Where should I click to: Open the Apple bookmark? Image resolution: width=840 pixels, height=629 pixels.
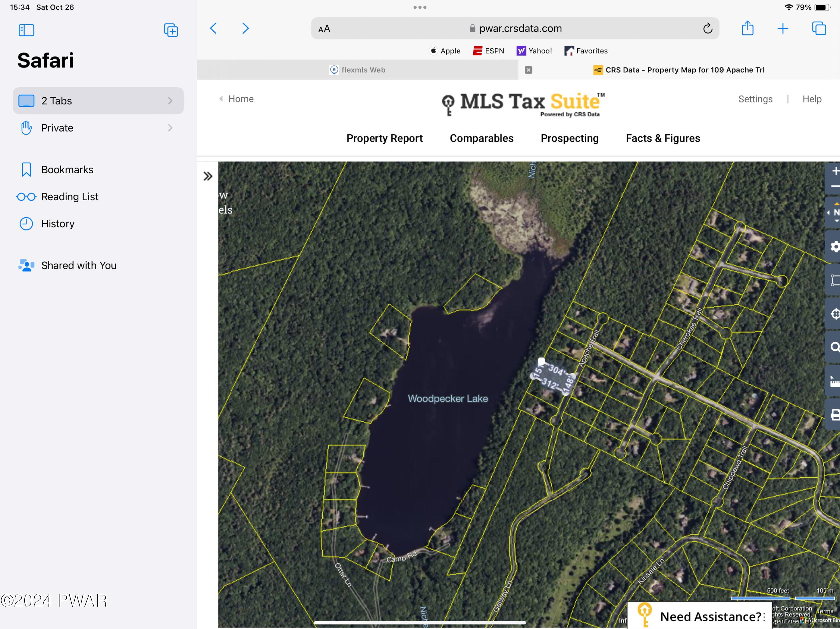(x=445, y=51)
